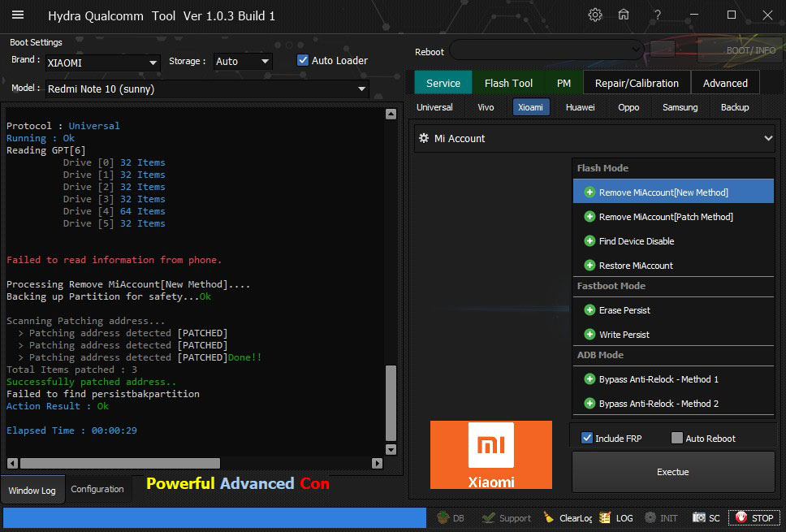
Task: Take screenshot with SC camera icon
Action: 698,518
